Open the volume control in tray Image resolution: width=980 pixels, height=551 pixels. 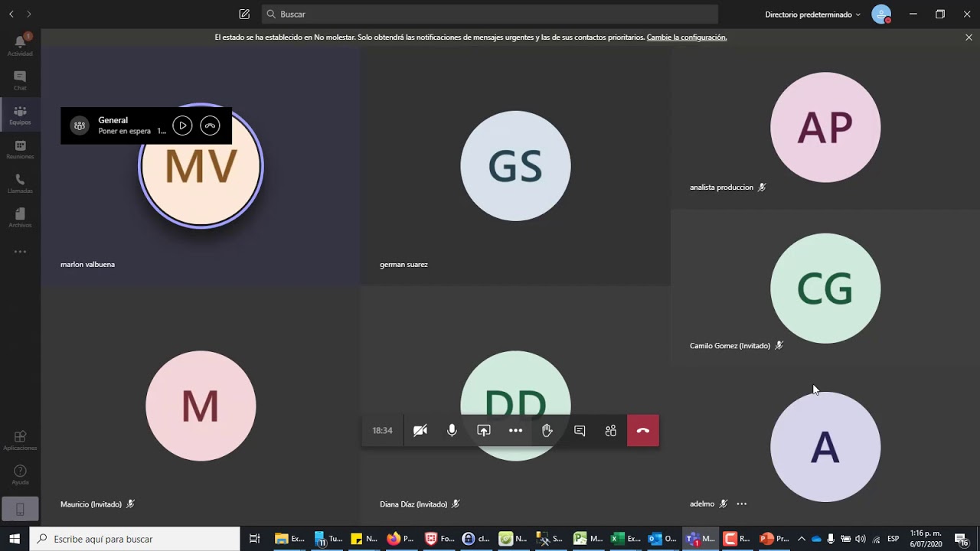click(861, 539)
